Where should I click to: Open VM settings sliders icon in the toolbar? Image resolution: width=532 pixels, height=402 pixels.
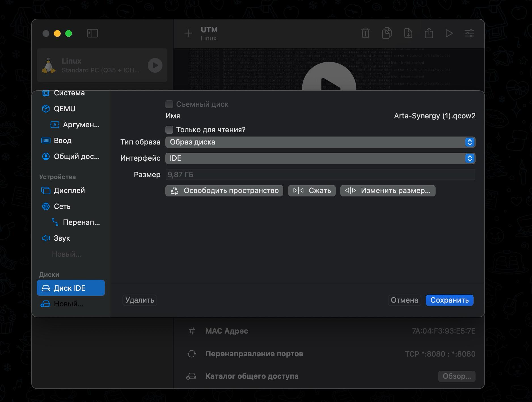(x=469, y=33)
